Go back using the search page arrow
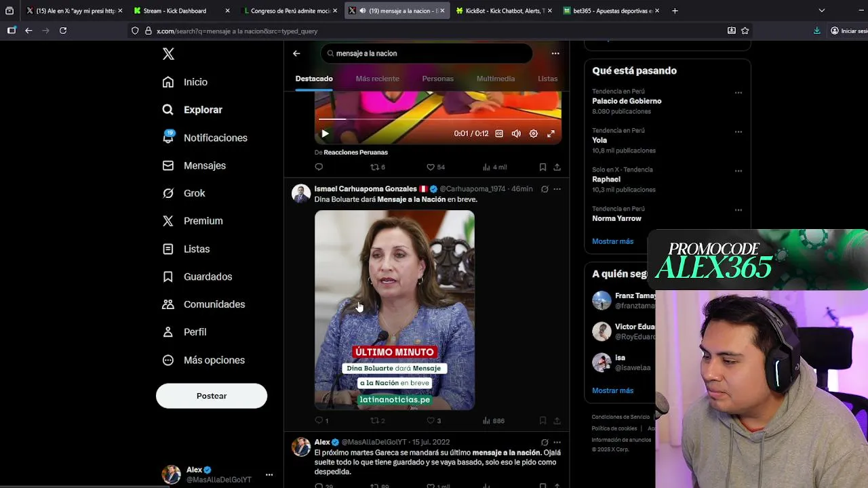 [x=296, y=54]
